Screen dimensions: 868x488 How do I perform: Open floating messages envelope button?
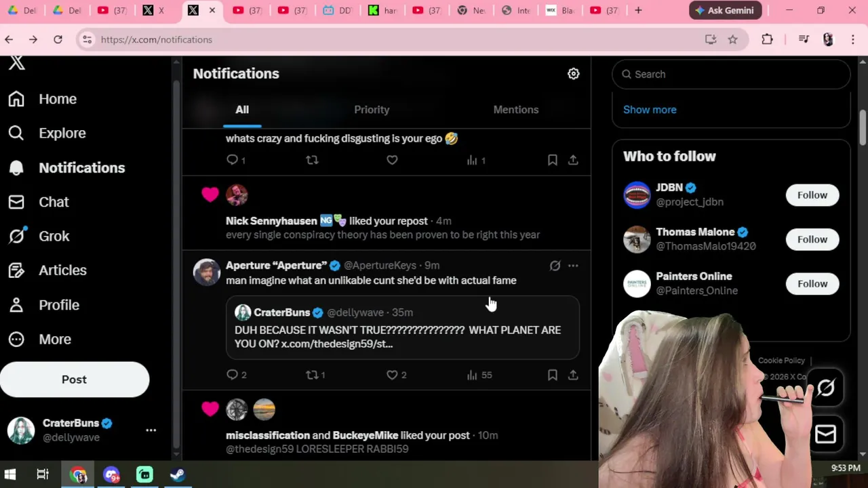coord(825,434)
